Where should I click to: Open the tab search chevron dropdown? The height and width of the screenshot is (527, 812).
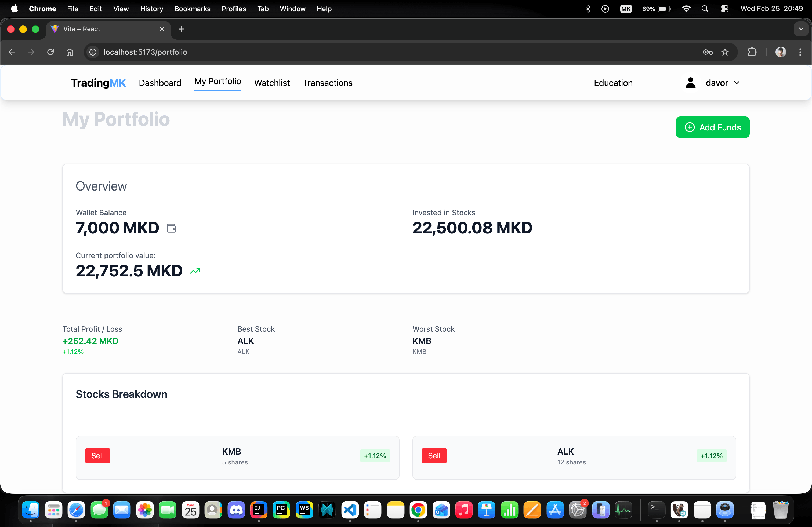coord(801,29)
